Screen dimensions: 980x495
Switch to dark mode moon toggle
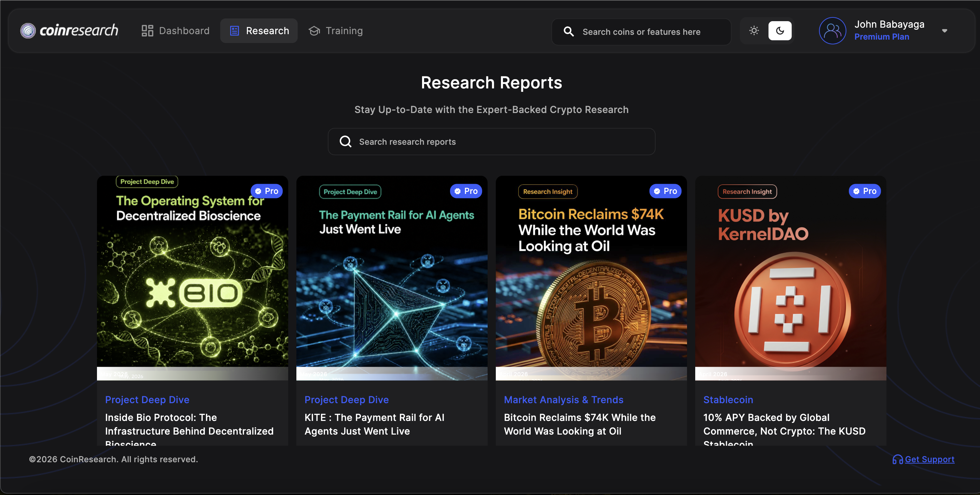click(780, 31)
